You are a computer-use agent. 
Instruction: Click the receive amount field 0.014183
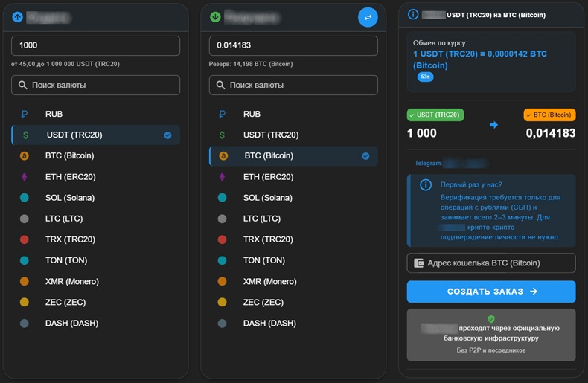293,45
